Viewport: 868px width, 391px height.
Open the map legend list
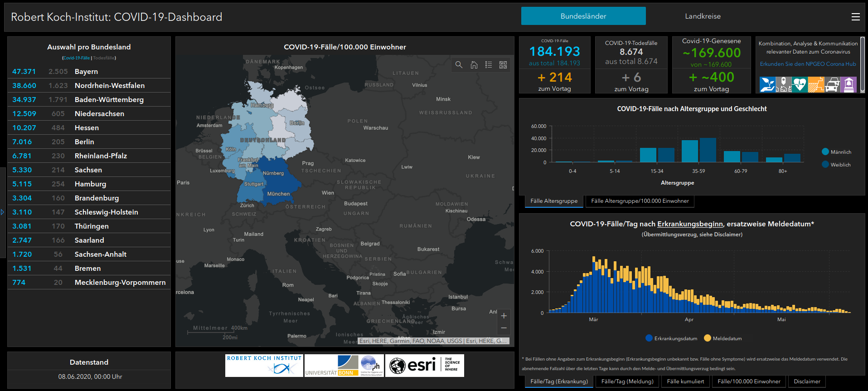489,65
